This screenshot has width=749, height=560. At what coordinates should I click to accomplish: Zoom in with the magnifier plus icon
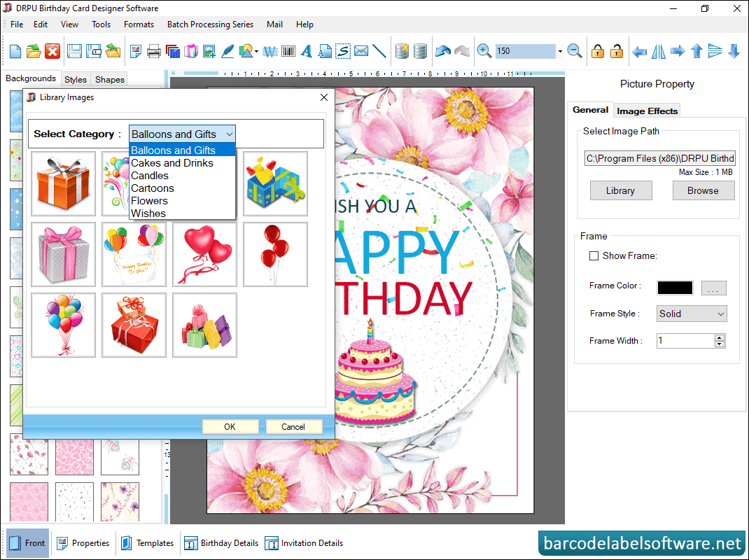click(484, 51)
